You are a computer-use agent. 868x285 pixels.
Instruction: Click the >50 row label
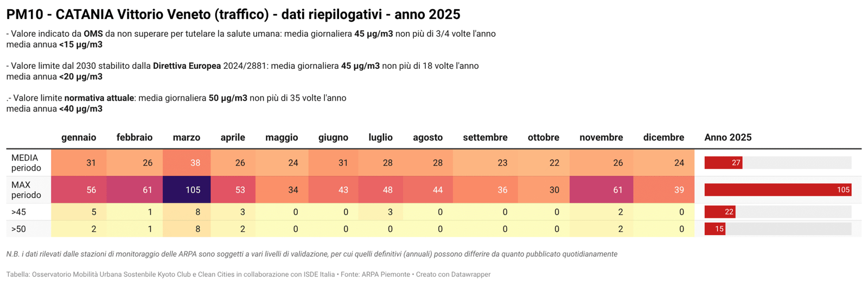tap(18, 229)
